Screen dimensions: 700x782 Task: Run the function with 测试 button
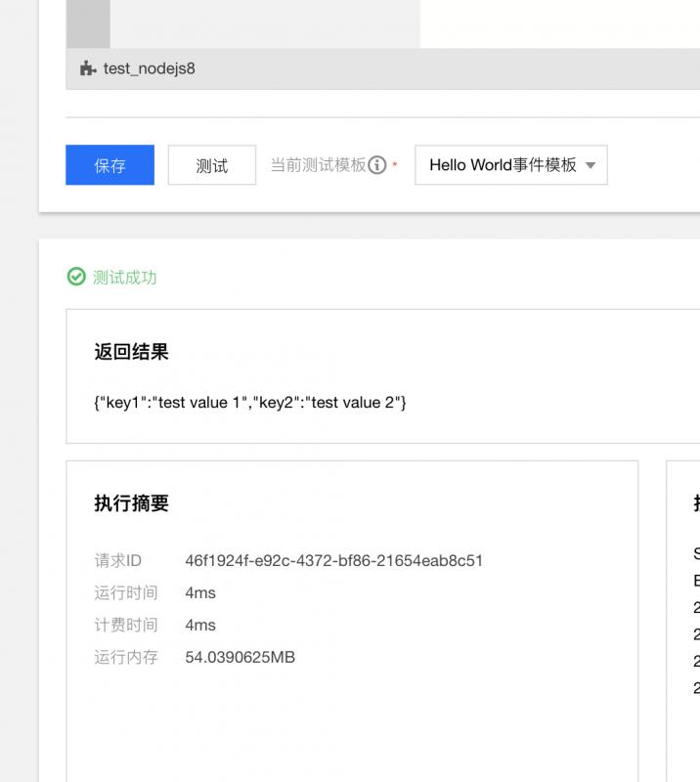click(x=212, y=165)
